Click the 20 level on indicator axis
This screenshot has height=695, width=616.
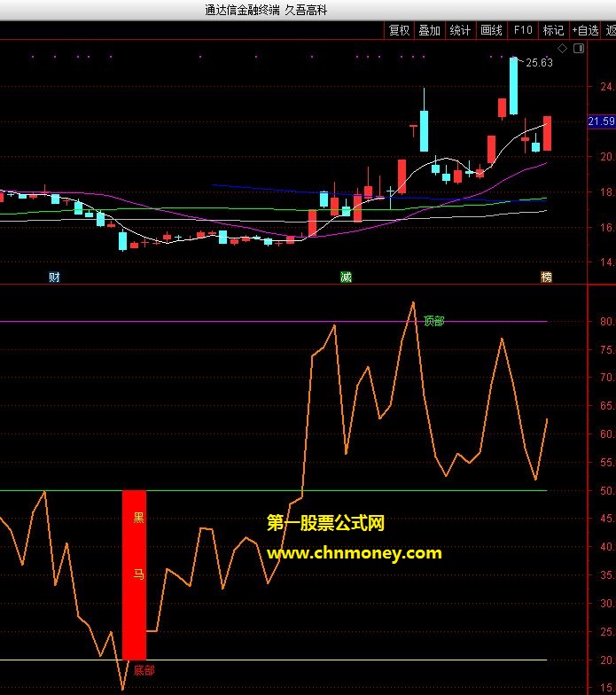click(606, 660)
